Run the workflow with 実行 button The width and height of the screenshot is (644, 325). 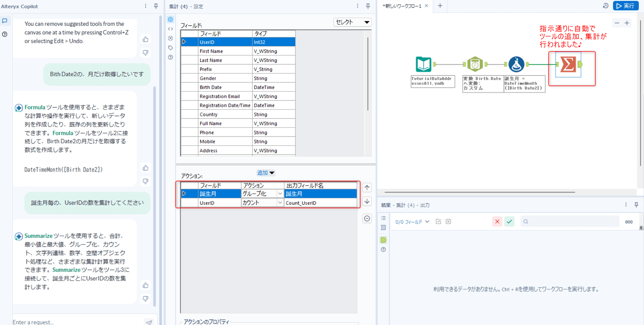tap(626, 6)
